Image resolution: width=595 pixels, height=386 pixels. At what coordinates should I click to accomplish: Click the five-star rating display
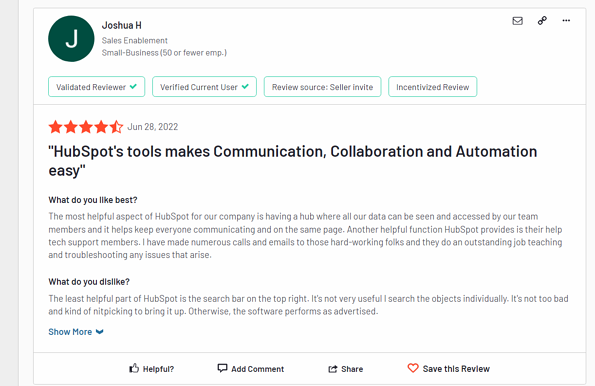(86, 127)
